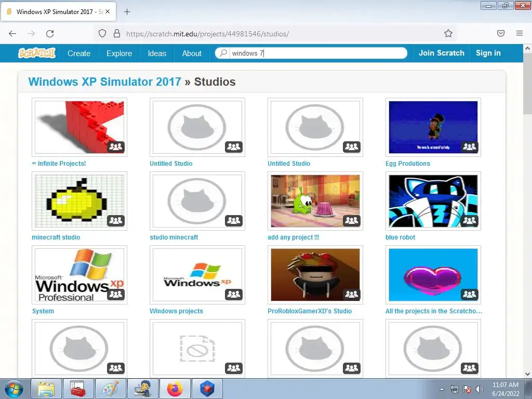
Task: Open the ∞ Infinite Projects! studio link
Action: [59, 164]
